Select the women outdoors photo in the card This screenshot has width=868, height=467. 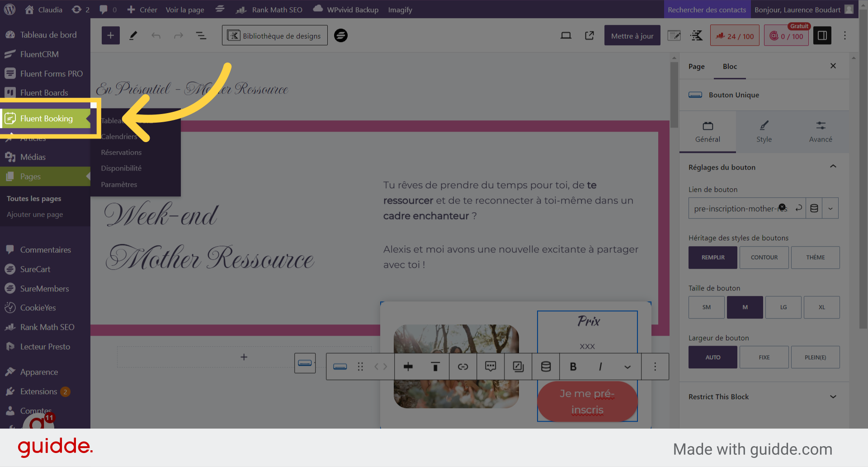point(456,366)
